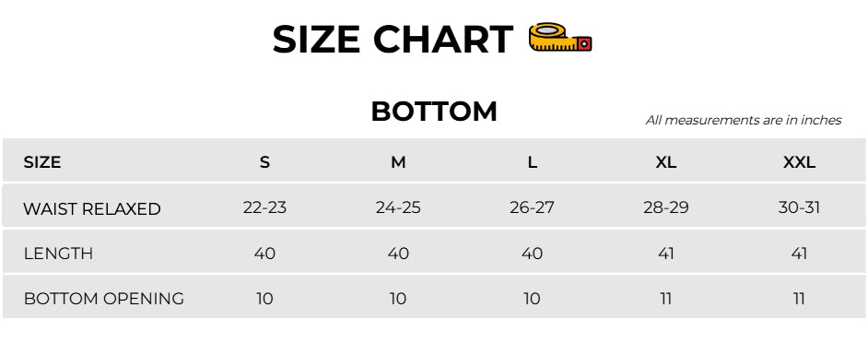Click the M size column header
This screenshot has height=343, width=868.
tap(398, 162)
